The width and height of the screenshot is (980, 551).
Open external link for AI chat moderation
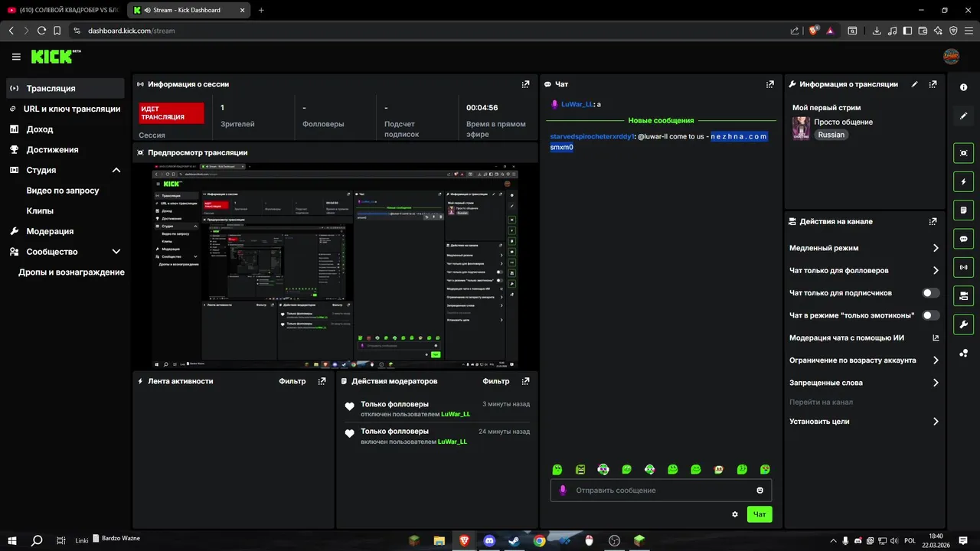936,337
